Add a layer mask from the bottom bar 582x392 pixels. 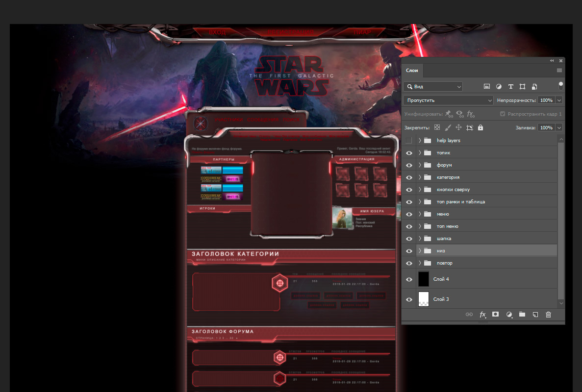coord(496,314)
